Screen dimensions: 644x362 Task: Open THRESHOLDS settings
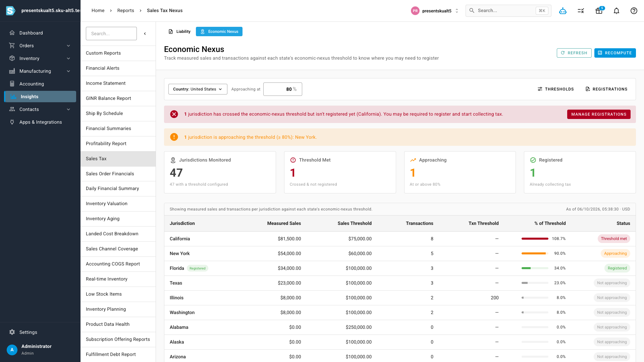(556, 89)
